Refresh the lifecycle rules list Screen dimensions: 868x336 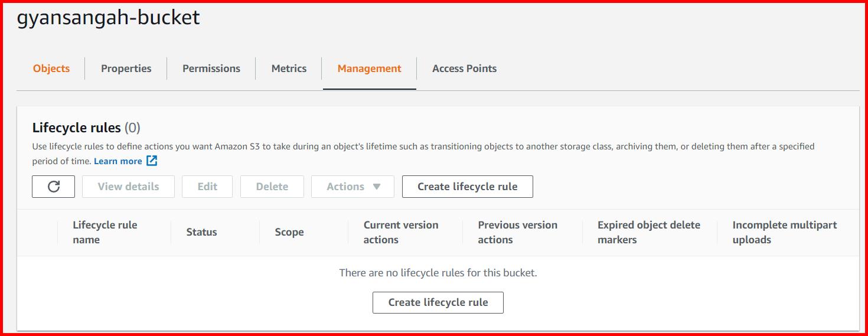[x=53, y=187]
